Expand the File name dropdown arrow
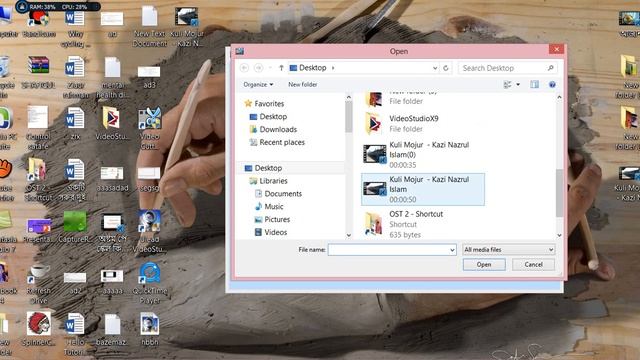Image resolution: width=640 pixels, height=360 pixels. click(x=452, y=249)
